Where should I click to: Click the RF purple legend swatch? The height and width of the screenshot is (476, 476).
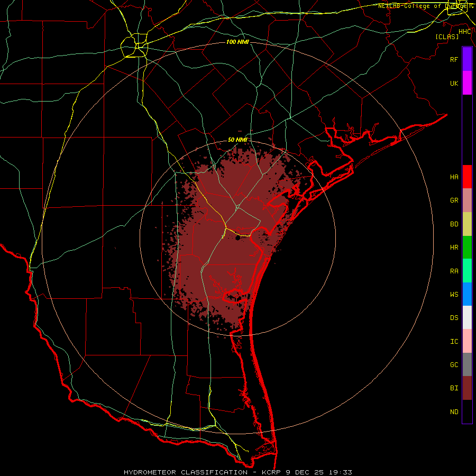[467, 59]
